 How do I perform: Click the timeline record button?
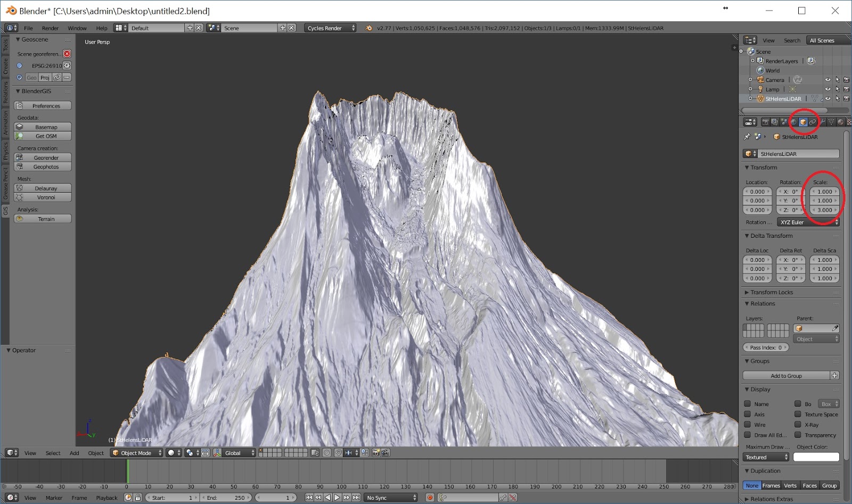coord(430,498)
